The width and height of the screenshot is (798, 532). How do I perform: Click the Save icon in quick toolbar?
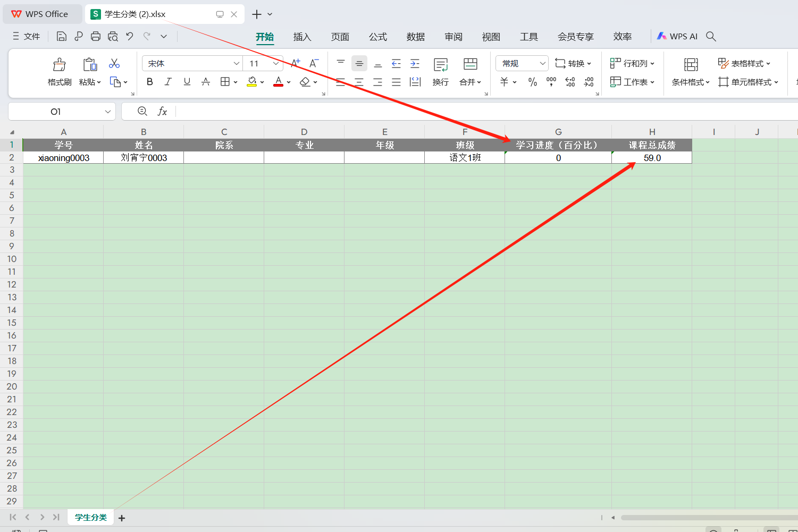click(x=62, y=36)
